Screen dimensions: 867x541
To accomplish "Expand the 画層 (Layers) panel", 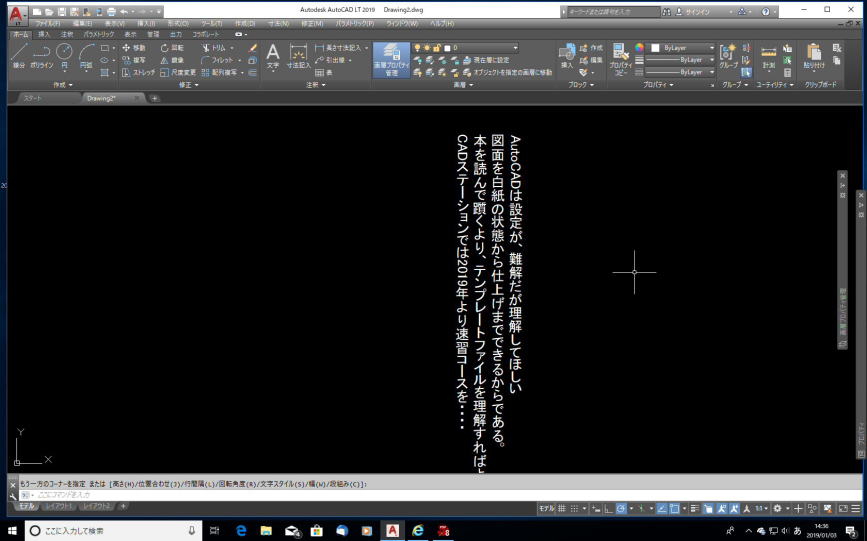I will click(463, 85).
